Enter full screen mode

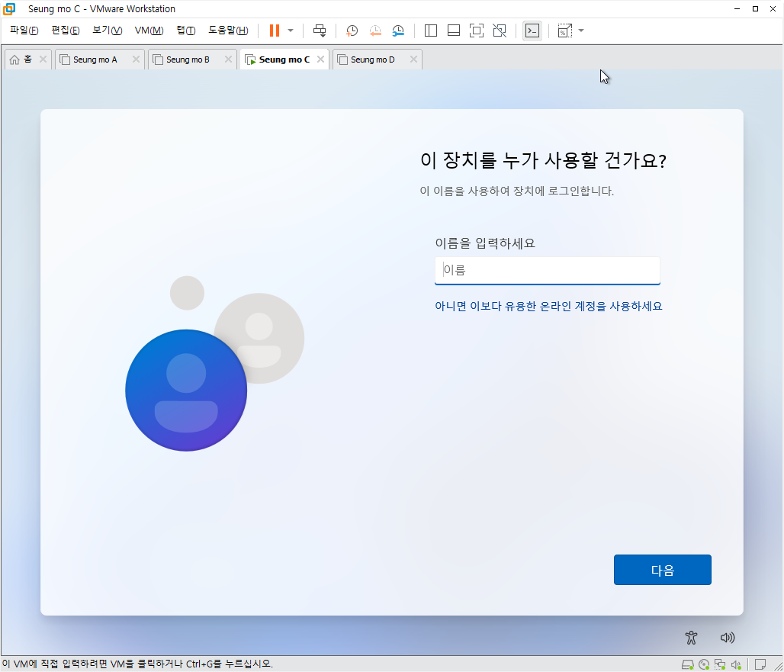tap(477, 31)
